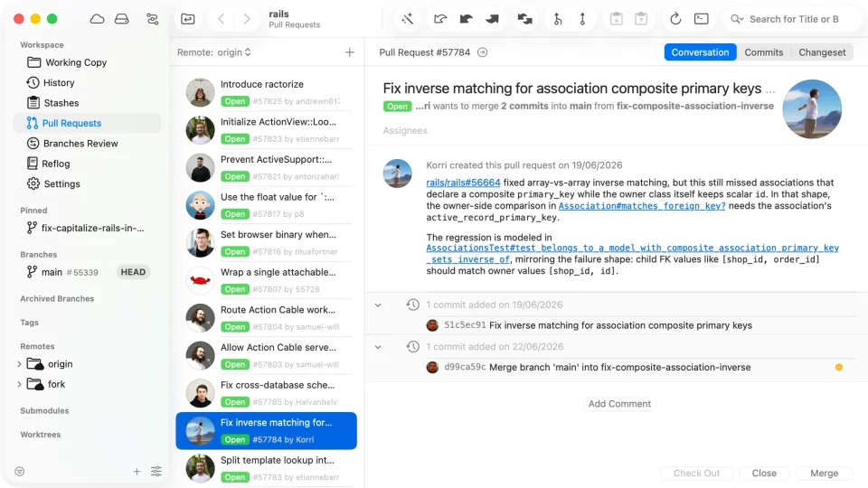Click the Merge button
The width and height of the screenshot is (868, 488).
click(824, 473)
